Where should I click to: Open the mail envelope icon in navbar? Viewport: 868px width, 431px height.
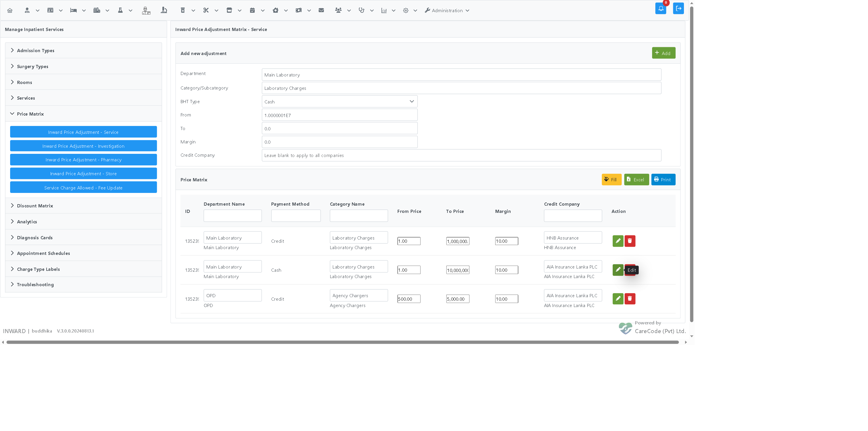(321, 10)
